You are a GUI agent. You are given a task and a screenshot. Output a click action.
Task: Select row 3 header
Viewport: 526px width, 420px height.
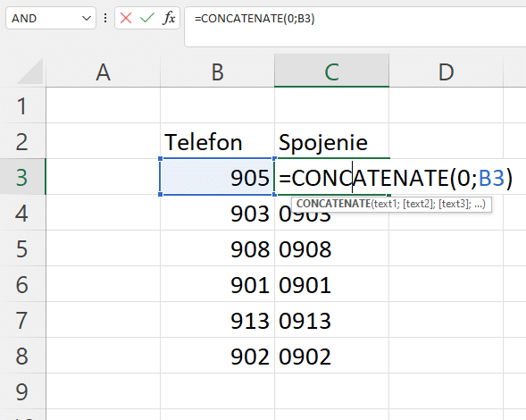(x=22, y=177)
